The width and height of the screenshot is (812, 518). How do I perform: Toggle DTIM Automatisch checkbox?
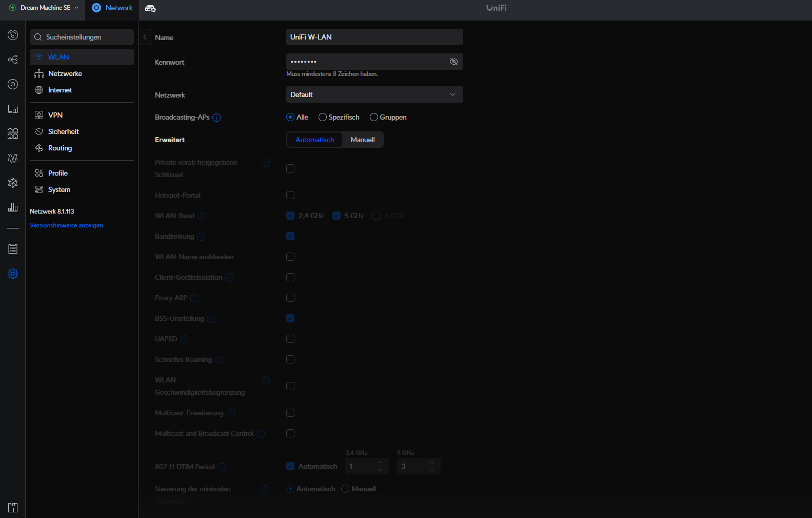pyautogui.click(x=290, y=466)
